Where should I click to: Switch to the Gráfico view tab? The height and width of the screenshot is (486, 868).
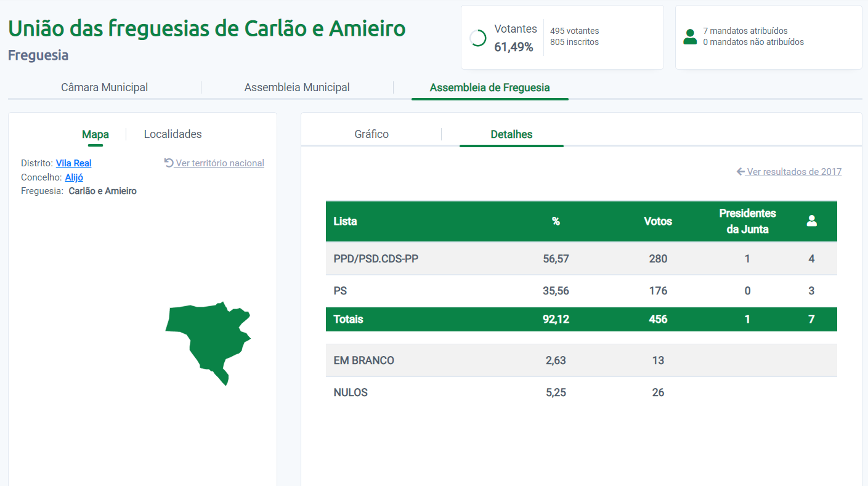371,134
